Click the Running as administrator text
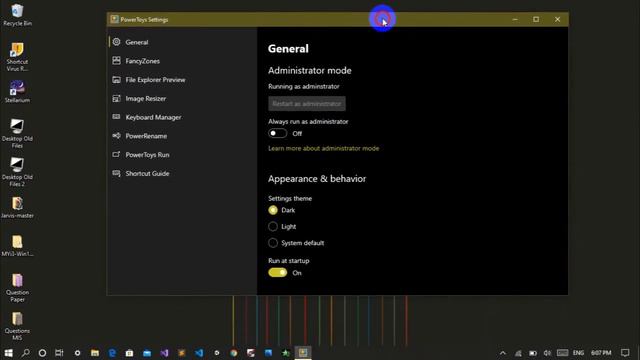This screenshot has height=360, width=640. click(304, 87)
